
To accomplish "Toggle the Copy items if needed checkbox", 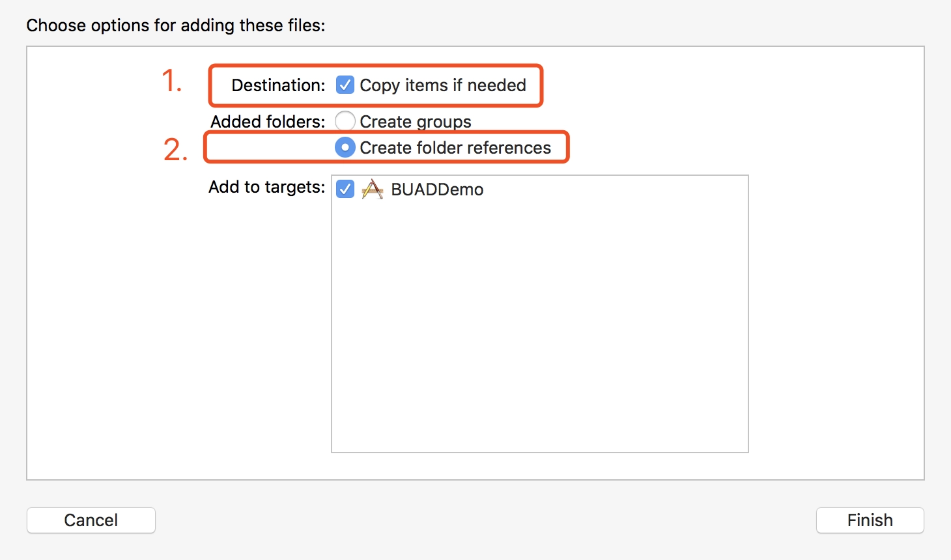I will (x=345, y=85).
